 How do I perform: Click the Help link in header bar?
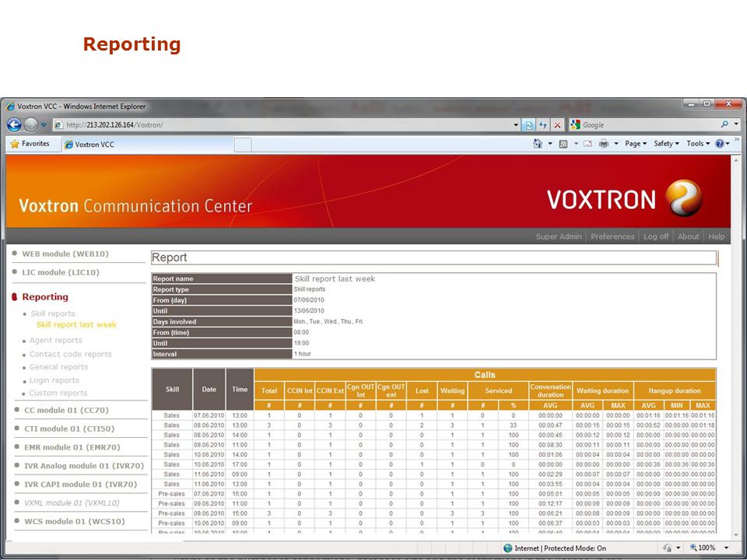tap(716, 236)
